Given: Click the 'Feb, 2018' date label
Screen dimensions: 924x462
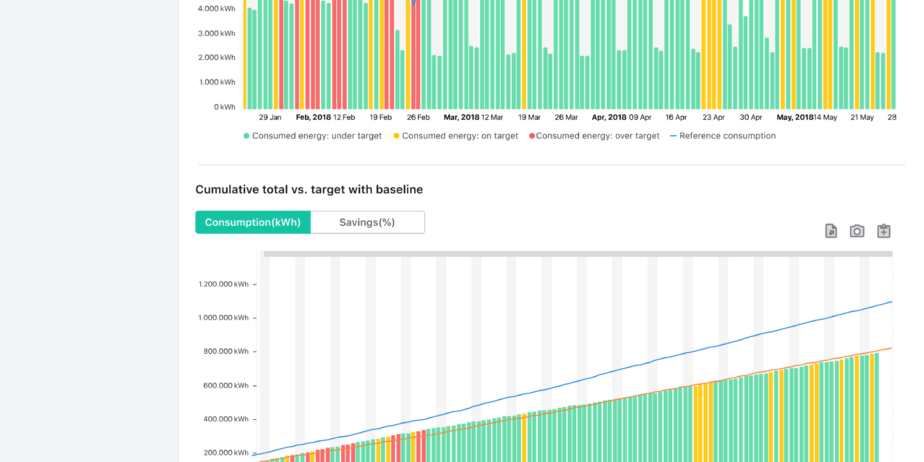Looking at the screenshot, I should tap(314, 118).
